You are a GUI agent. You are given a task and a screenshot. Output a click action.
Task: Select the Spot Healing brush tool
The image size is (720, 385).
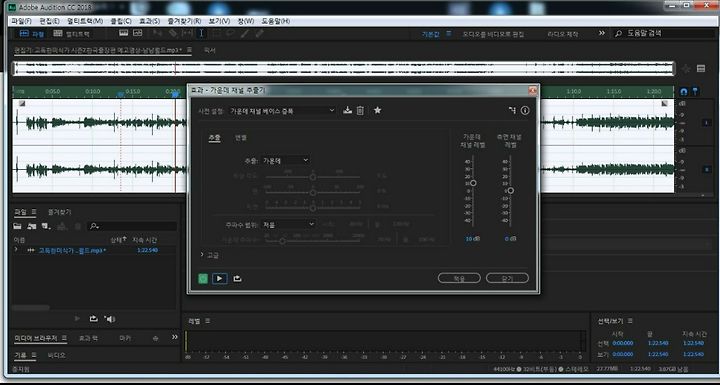259,33
